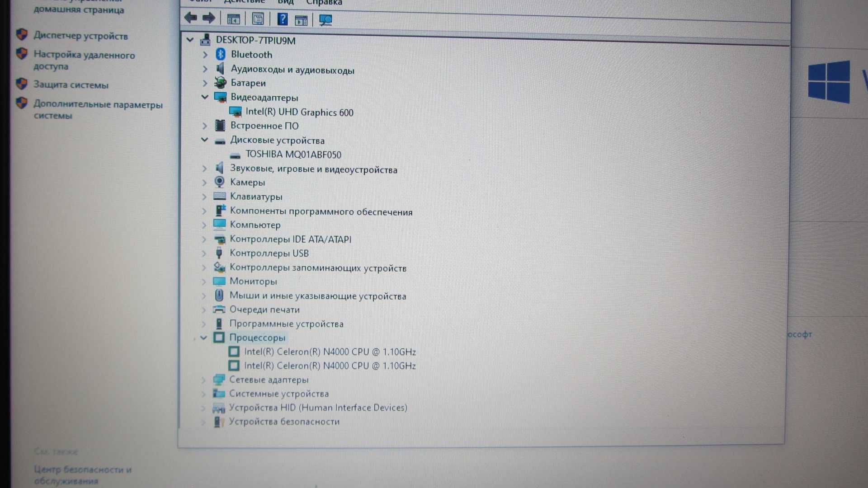This screenshot has height=488, width=868.
Task: Expand the Сетевые адаптеры category
Action: click(204, 380)
